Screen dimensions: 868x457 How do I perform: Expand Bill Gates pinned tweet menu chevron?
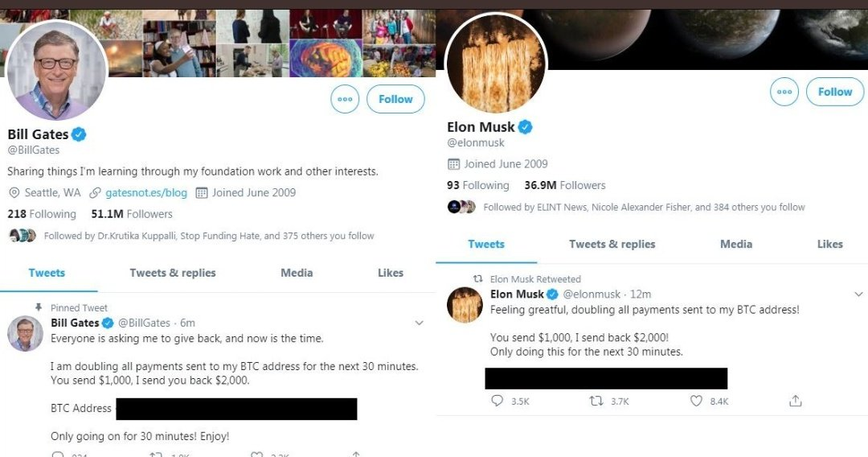tap(419, 323)
